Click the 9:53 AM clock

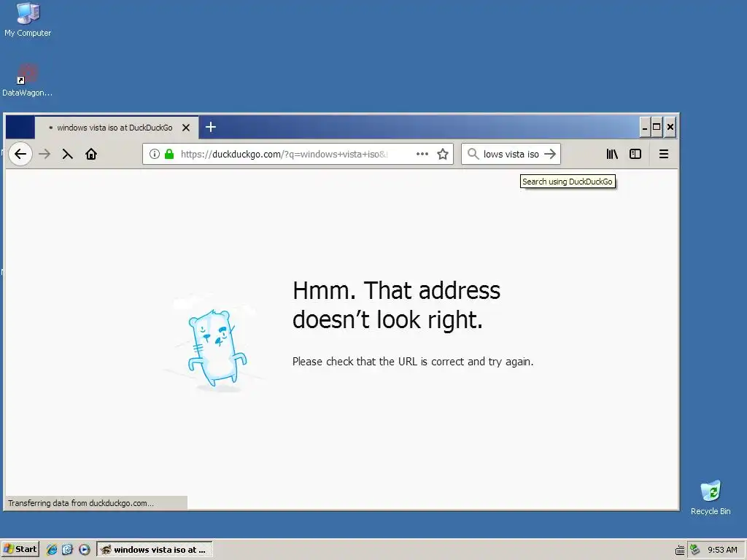722,550
